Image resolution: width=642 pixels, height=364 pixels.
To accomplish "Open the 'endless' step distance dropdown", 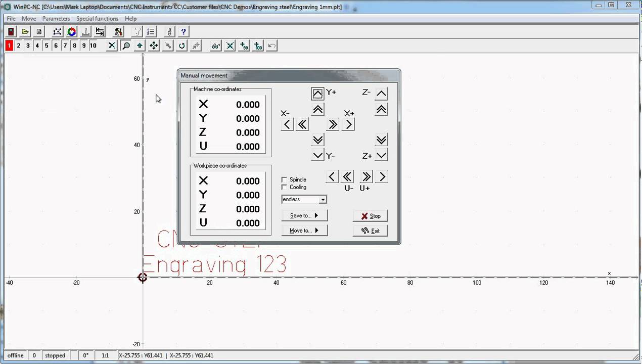I will point(323,200).
